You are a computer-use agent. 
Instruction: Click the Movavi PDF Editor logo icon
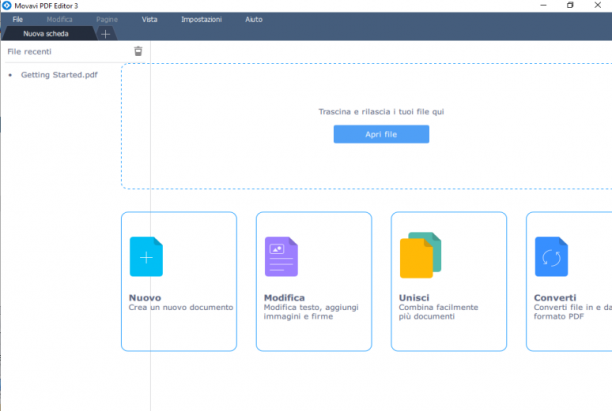[7, 5]
